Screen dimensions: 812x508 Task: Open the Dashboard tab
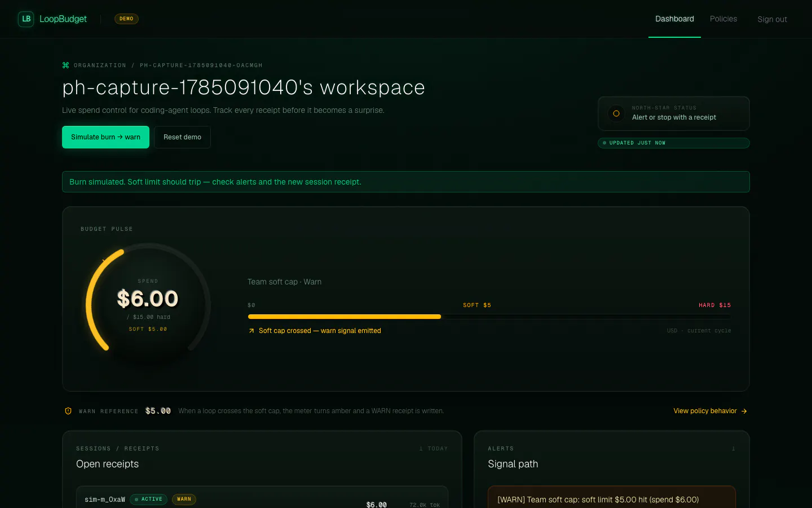(674, 19)
